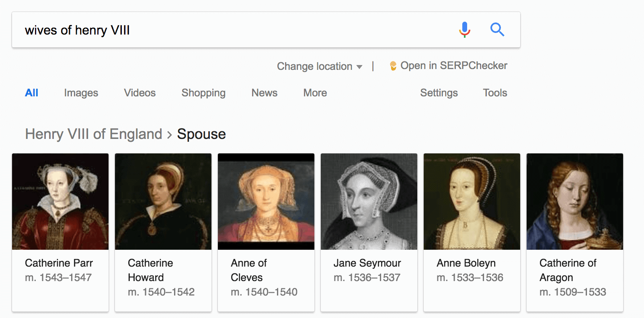The width and height of the screenshot is (644, 318).
Task: Click the 'Catherine of Aragon' name link
Action: (568, 270)
